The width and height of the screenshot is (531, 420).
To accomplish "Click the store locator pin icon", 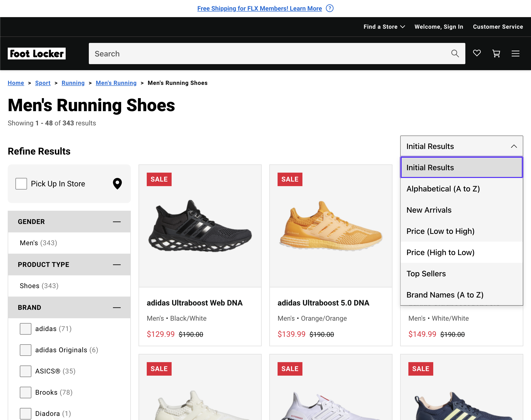I will coord(118,184).
